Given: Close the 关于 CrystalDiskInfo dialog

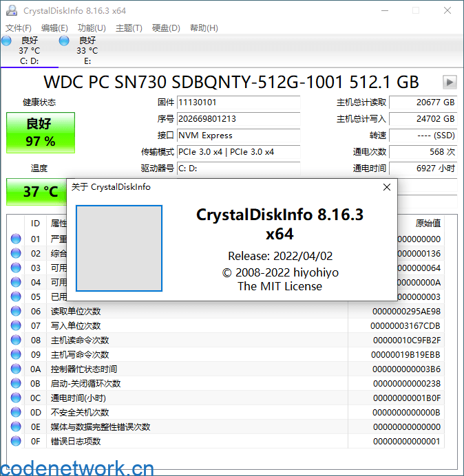Looking at the screenshot, I should [x=387, y=187].
